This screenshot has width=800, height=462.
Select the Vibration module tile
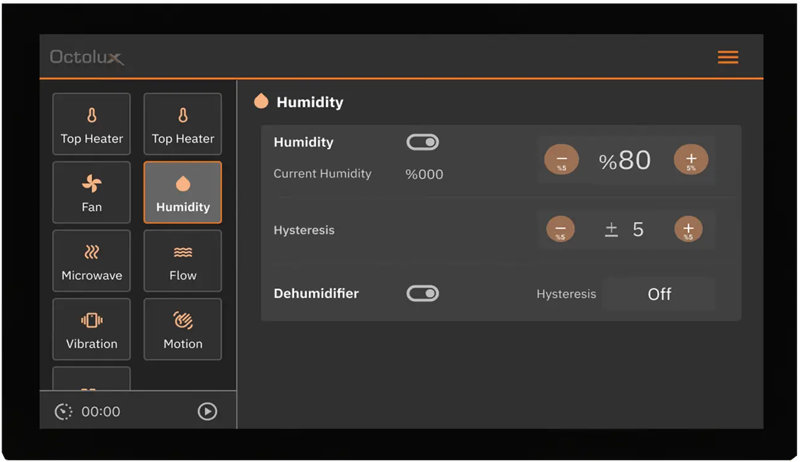(x=91, y=328)
